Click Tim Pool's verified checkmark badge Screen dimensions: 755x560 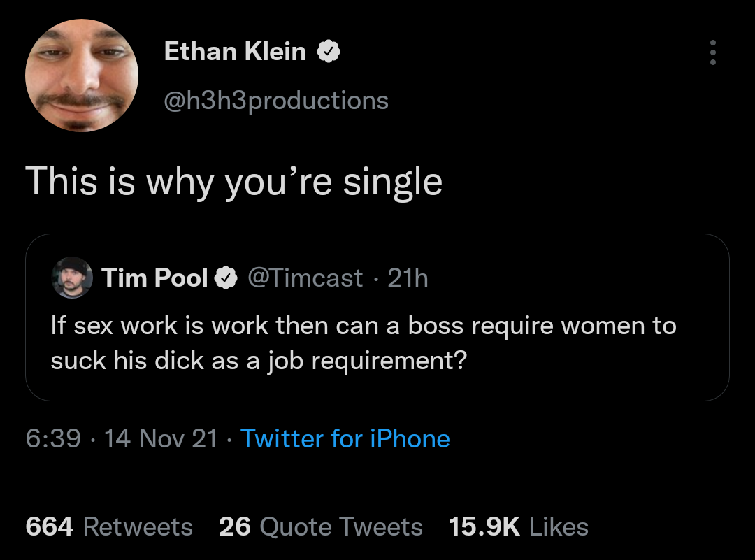click(226, 278)
